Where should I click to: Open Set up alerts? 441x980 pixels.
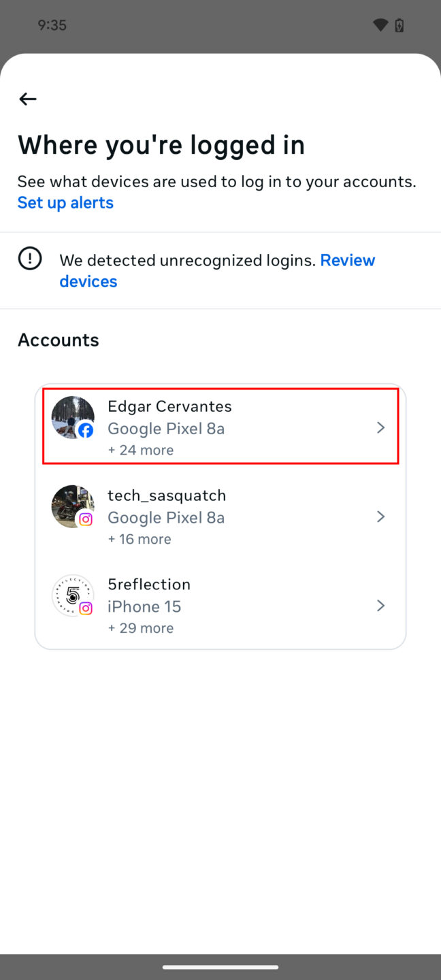[x=65, y=202]
